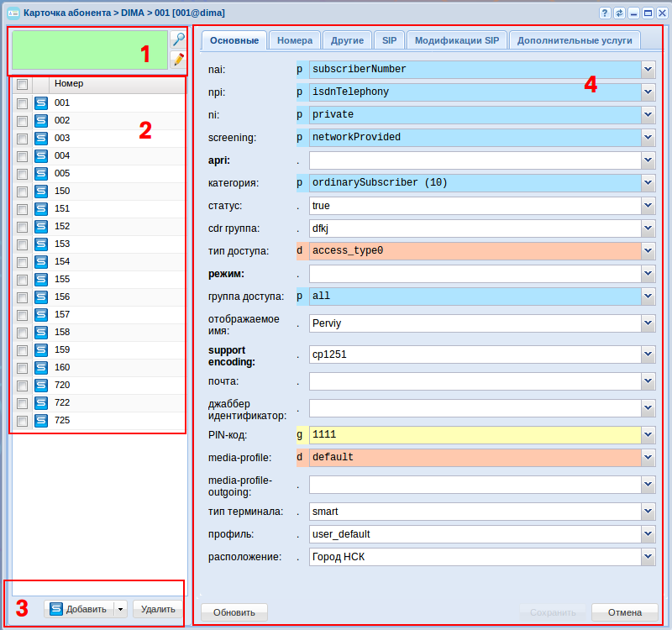Open the PIN-код dropdown arrow
The image size is (672, 630).
(x=648, y=435)
